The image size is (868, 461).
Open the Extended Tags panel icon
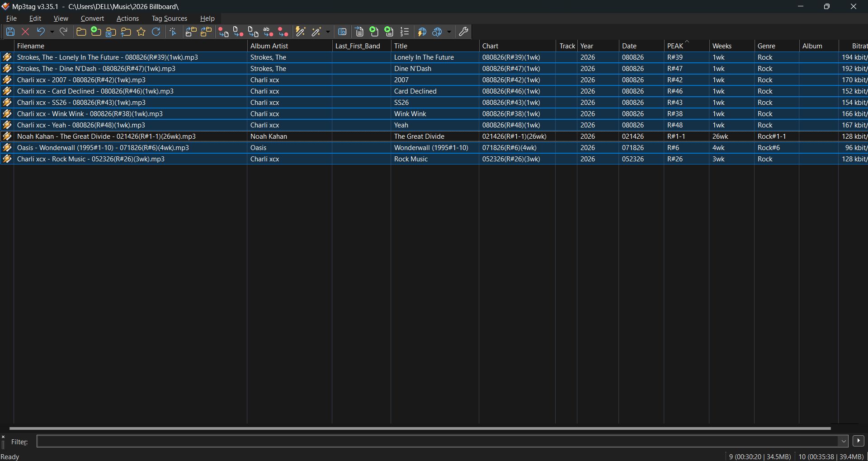(342, 32)
